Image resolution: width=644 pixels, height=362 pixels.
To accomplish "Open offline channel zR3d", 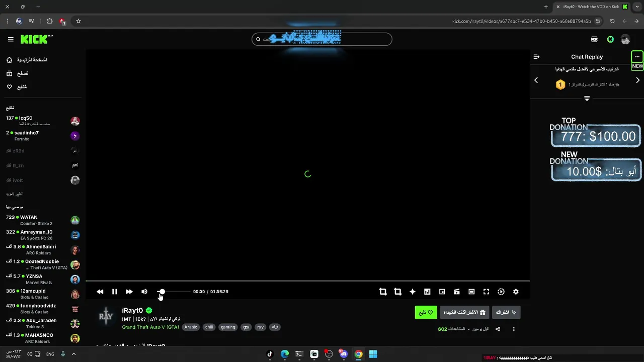I will click(43, 151).
